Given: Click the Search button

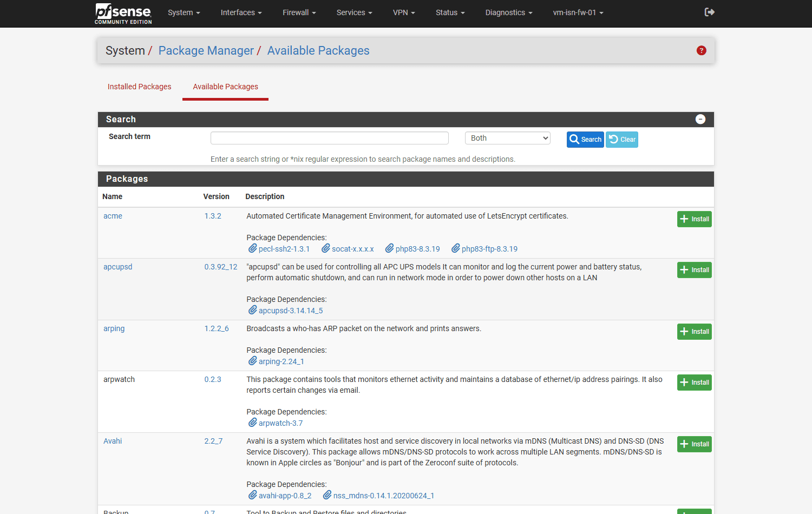Looking at the screenshot, I should point(585,140).
